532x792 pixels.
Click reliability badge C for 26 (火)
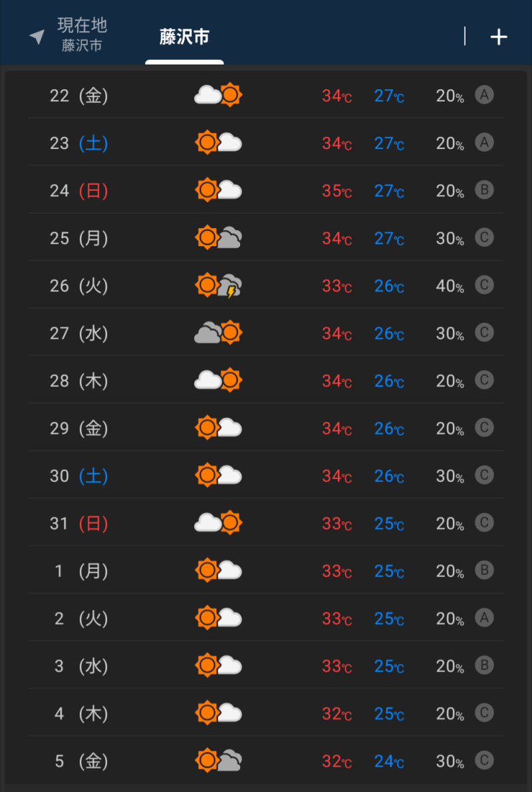tap(484, 286)
